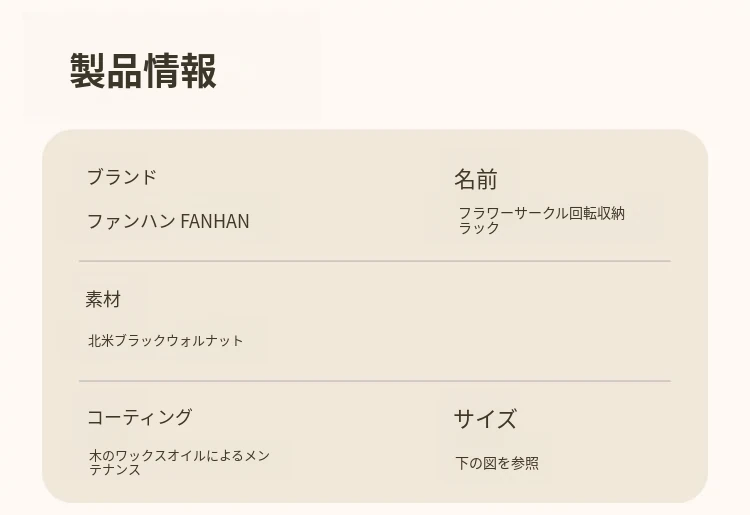
Task: Click the word ラック in the name
Action: [479, 228]
